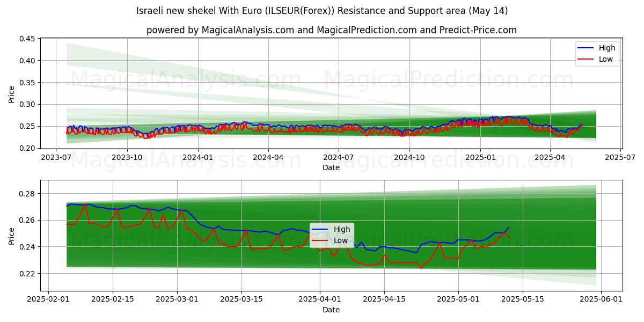This screenshot has width=644, height=322.
Task: Click the top chart's 'Price' axis label
Action: (x=12, y=93)
